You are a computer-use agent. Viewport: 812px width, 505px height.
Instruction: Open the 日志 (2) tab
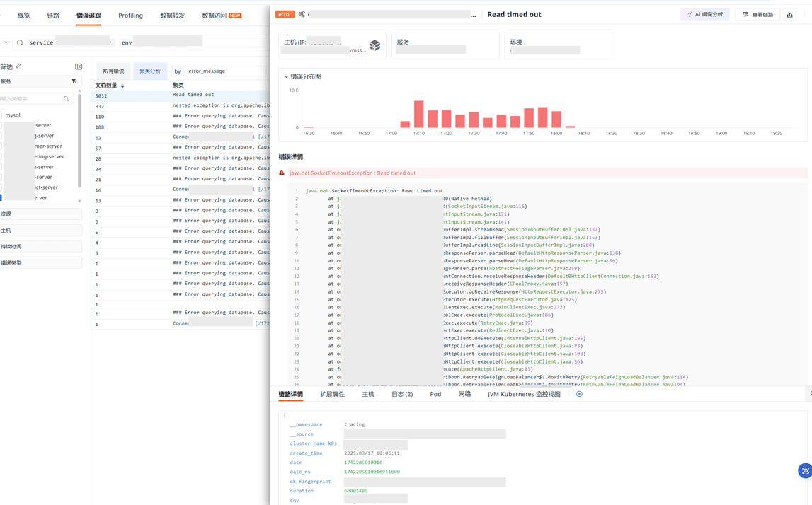401,394
